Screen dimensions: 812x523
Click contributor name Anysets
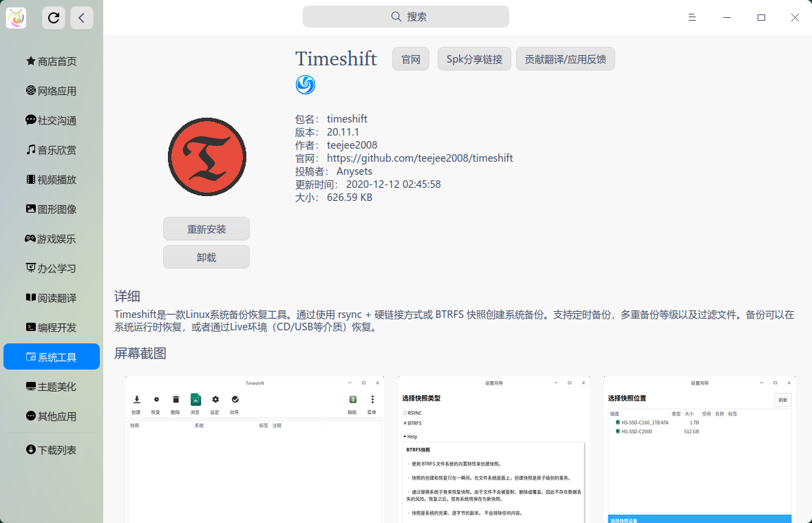[354, 171]
